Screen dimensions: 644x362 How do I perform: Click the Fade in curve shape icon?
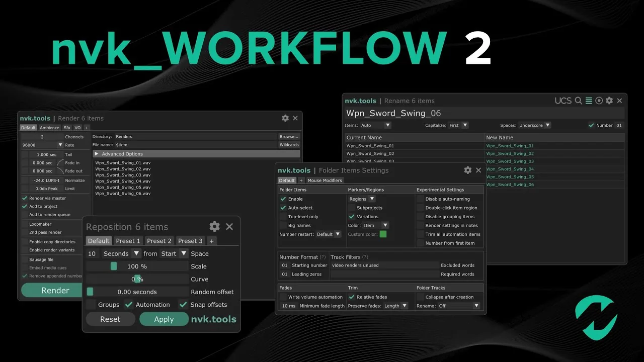[x=60, y=163]
